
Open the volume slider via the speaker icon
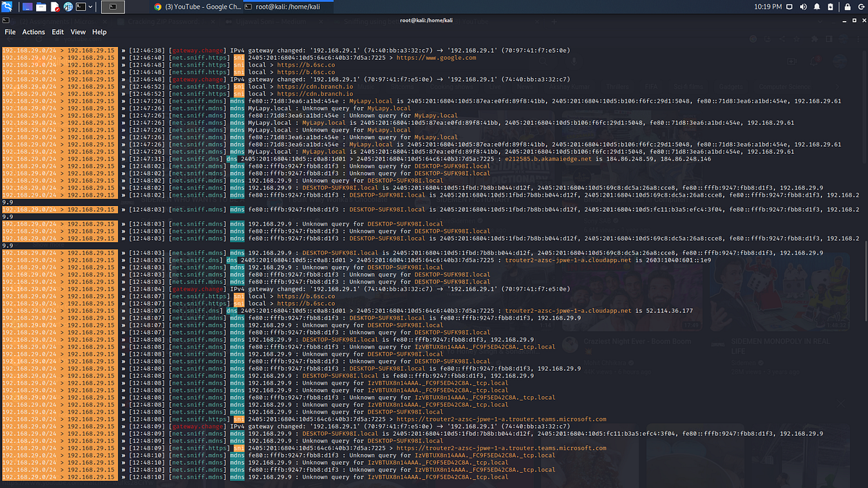pyautogui.click(x=804, y=7)
